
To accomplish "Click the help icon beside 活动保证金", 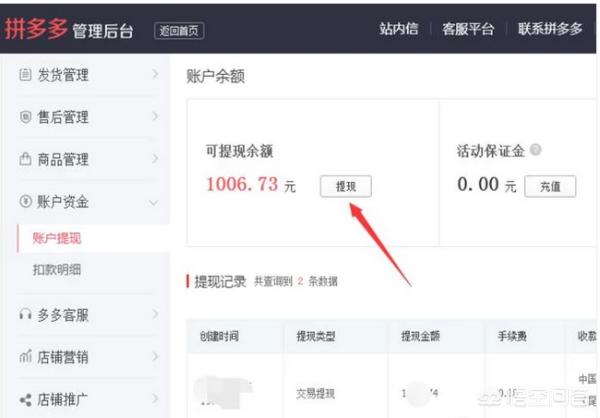I will click(x=536, y=150).
